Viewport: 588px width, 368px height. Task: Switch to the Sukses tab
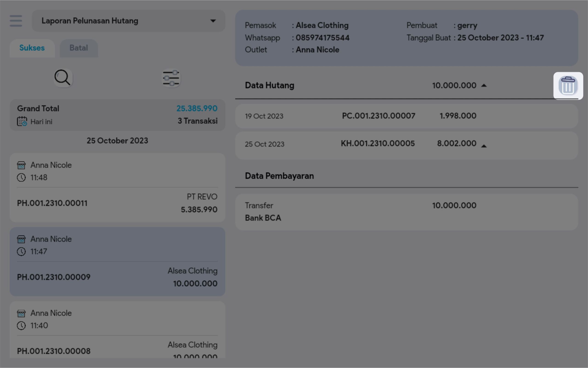(32, 48)
